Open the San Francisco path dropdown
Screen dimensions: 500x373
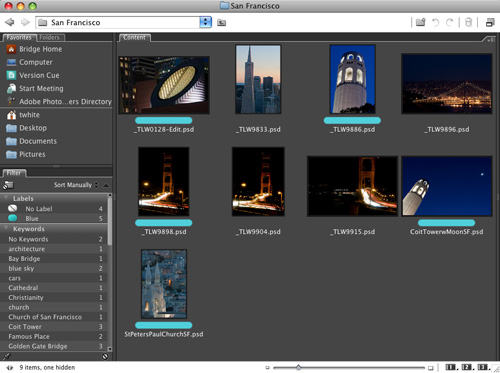(x=205, y=22)
